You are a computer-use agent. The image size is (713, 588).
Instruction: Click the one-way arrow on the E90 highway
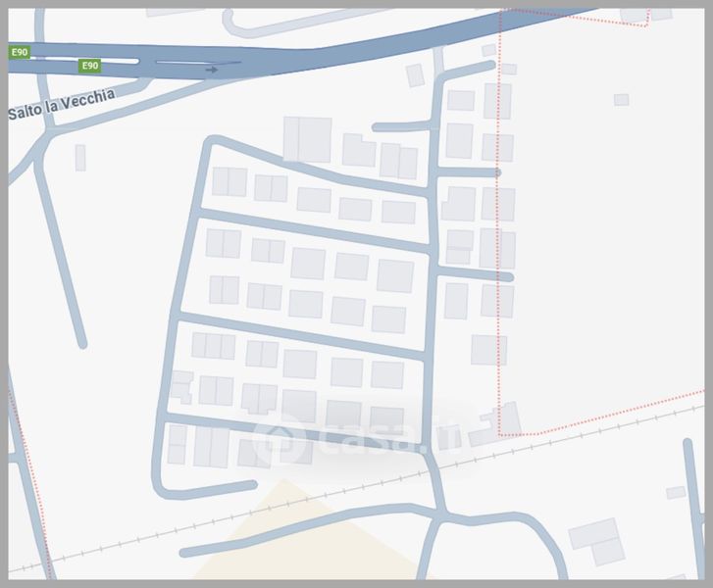tap(212, 70)
